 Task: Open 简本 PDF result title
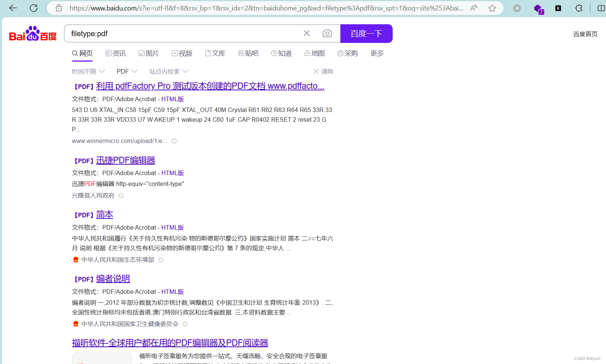coord(105,214)
